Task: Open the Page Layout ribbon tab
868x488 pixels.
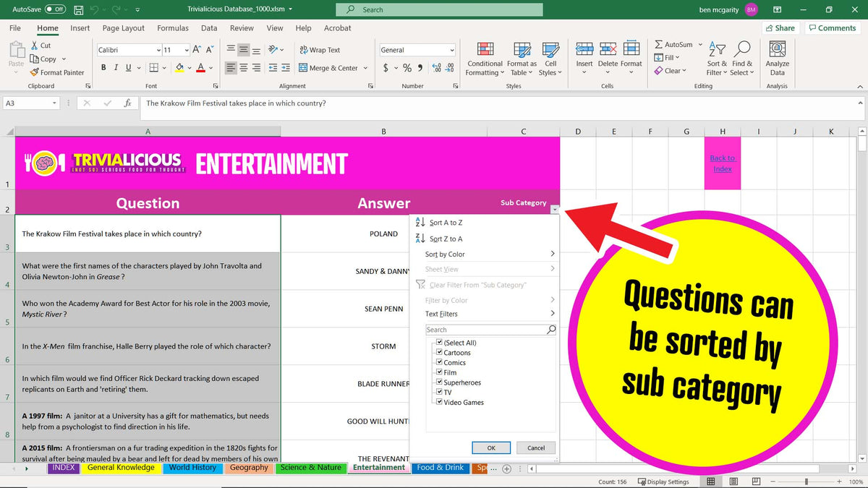Action: click(x=124, y=28)
